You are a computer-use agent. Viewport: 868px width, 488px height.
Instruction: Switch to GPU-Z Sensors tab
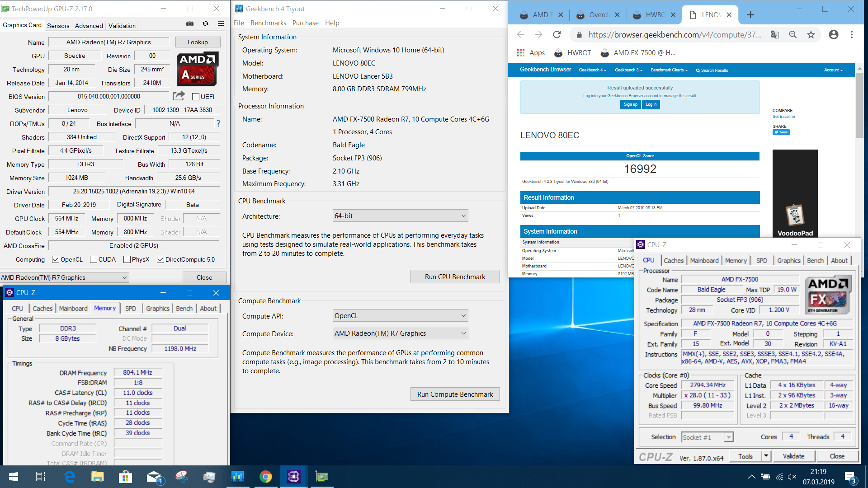pos(58,26)
